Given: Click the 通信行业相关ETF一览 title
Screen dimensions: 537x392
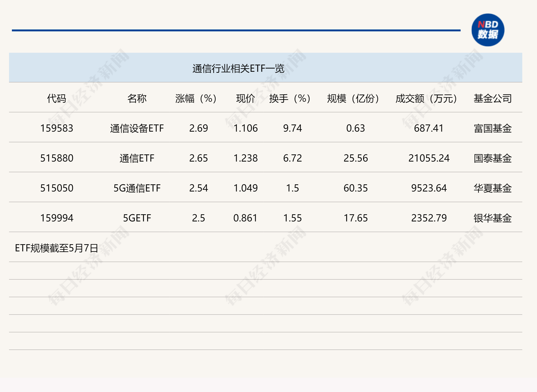Looking at the screenshot, I should [x=238, y=68].
